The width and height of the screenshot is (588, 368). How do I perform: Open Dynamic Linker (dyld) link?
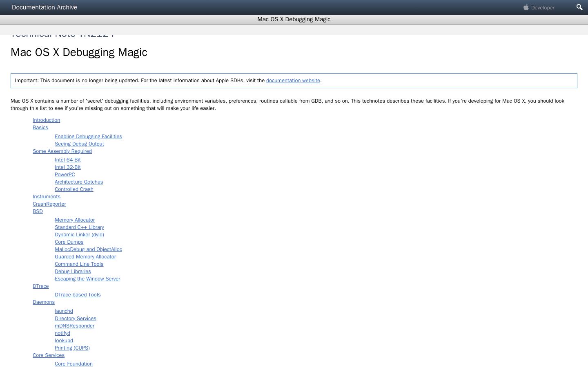coord(79,235)
